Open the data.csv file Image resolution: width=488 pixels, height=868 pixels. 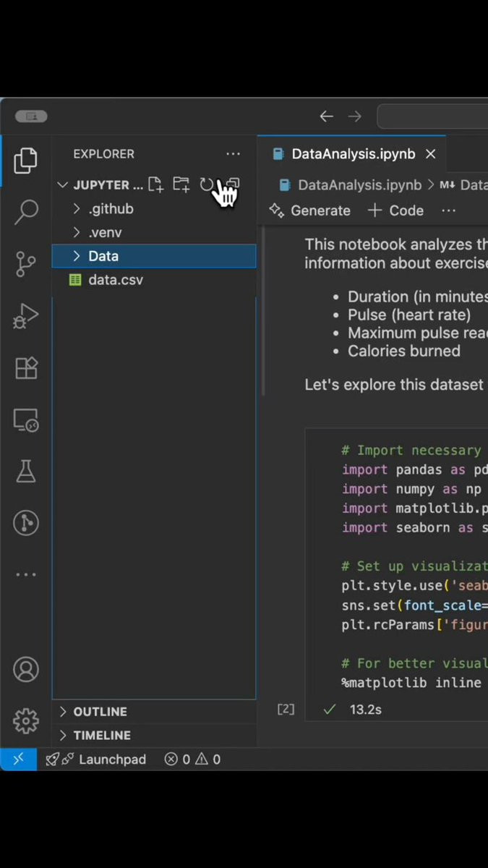(153, 280)
